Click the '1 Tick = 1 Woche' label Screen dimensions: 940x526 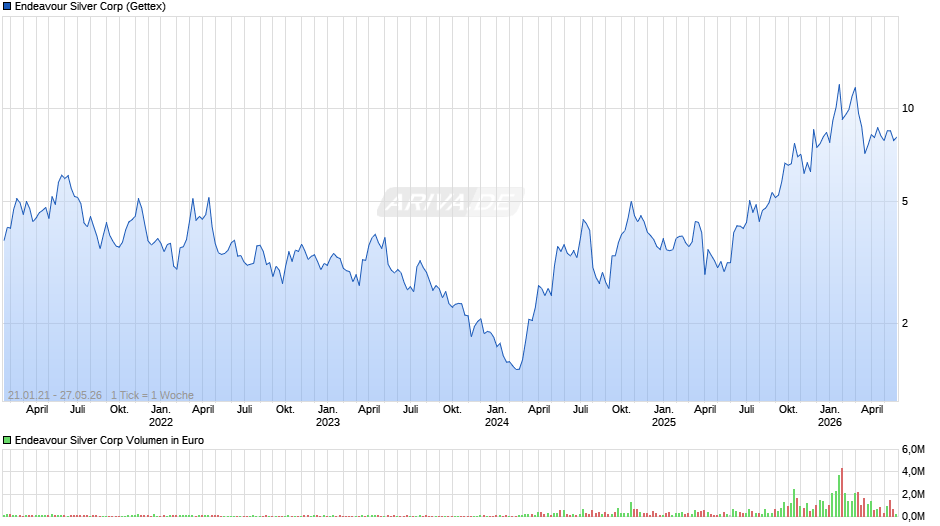pyautogui.click(x=152, y=395)
